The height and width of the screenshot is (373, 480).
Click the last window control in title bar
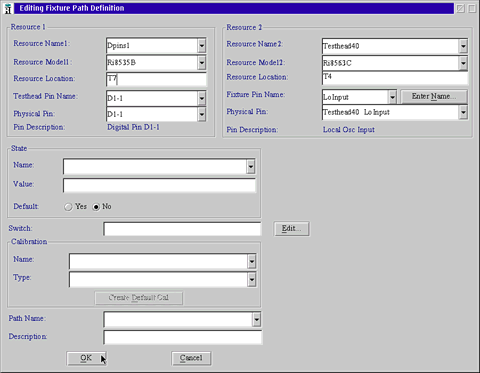coord(472,8)
